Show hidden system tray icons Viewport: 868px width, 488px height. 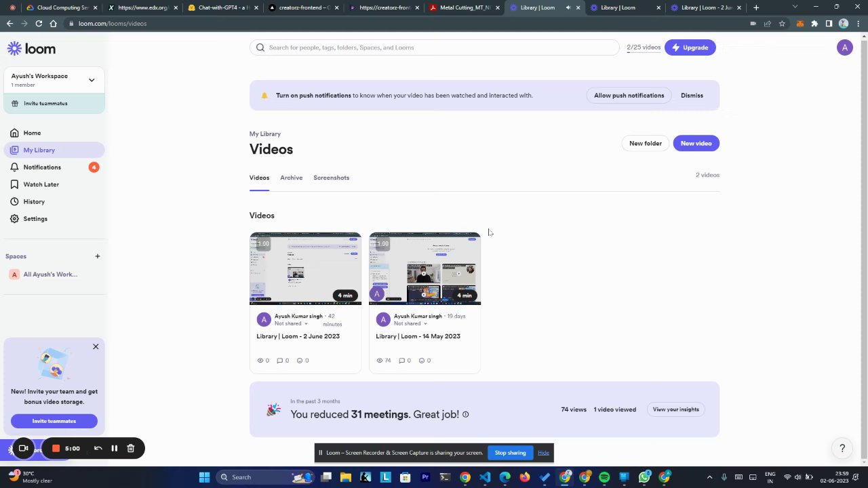[709, 477]
